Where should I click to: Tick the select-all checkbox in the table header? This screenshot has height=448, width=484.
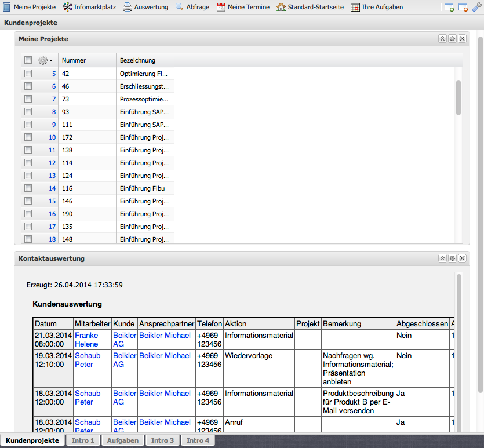point(28,60)
